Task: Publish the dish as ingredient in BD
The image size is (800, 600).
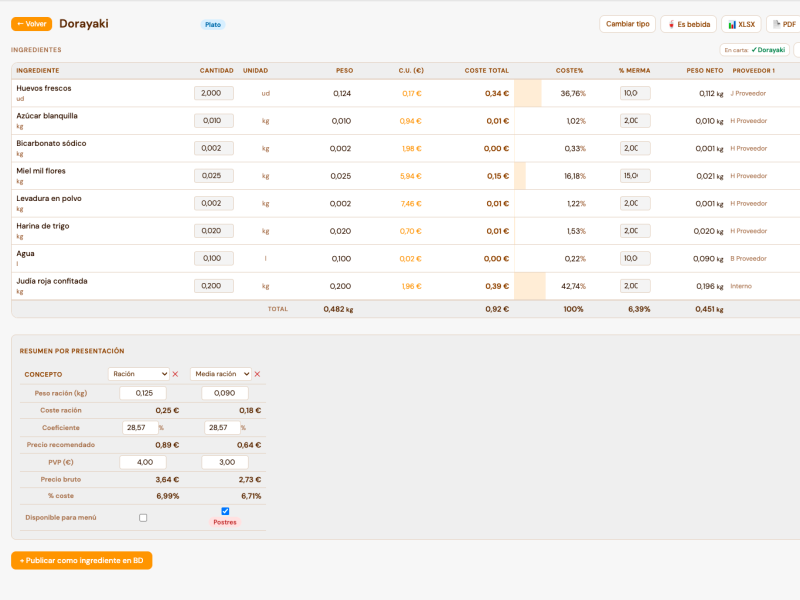Action: pos(82,560)
